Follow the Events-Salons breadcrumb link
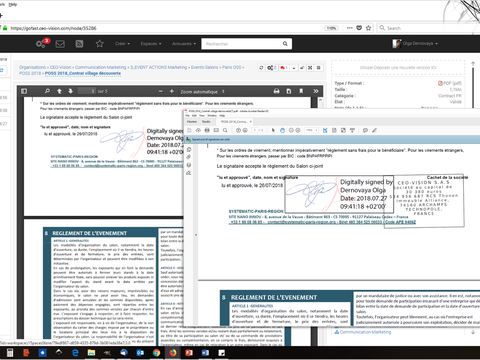 coord(204,67)
